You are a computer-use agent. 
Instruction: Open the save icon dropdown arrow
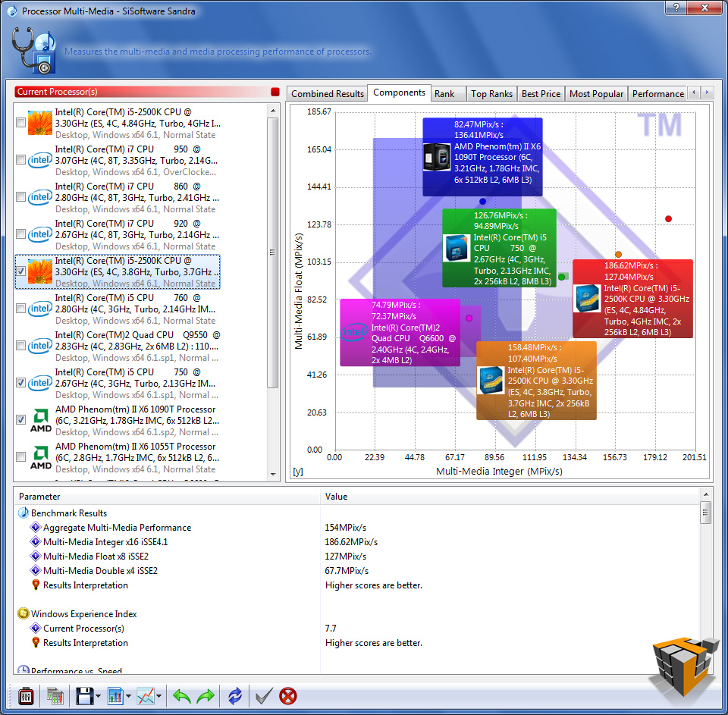click(98, 696)
